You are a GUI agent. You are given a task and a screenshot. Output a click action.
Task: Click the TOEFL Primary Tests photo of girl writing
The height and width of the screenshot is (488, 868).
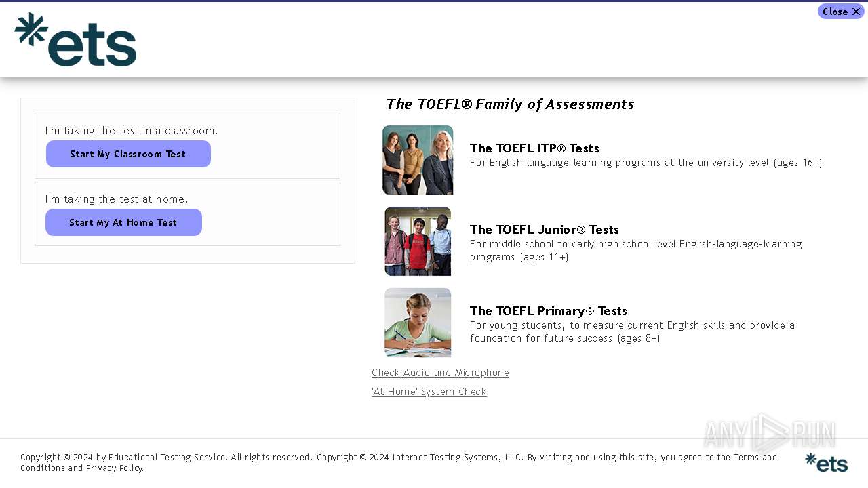coord(418,323)
